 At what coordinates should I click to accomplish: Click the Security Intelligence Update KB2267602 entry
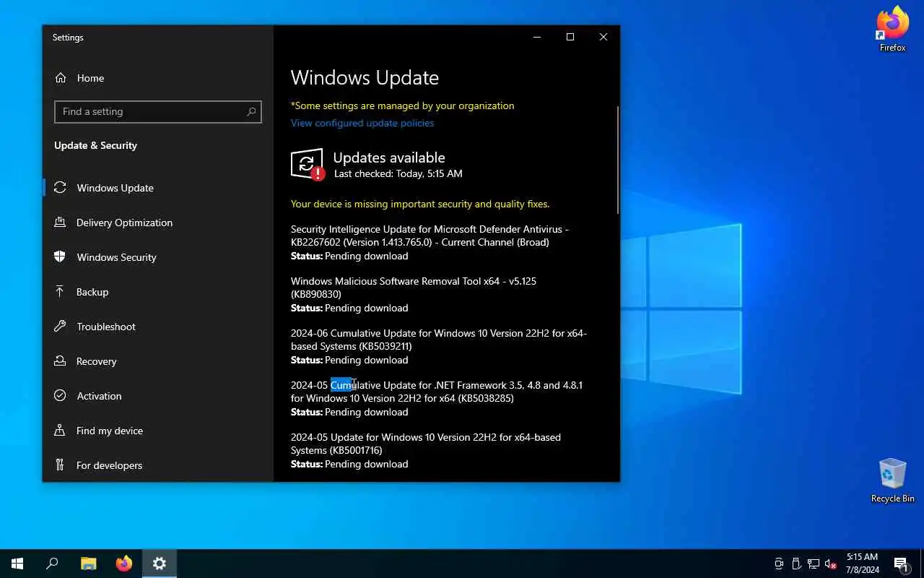(x=430, y=236)
